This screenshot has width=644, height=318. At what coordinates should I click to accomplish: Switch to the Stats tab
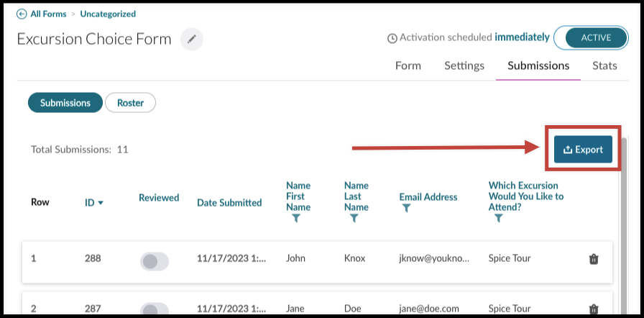pos(604,65)
